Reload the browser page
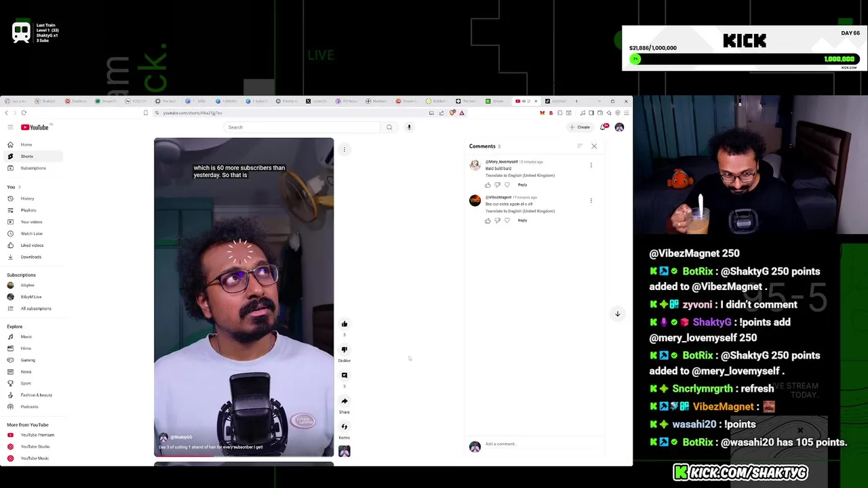This screenshot has width=868, height=488. point(24,113)
